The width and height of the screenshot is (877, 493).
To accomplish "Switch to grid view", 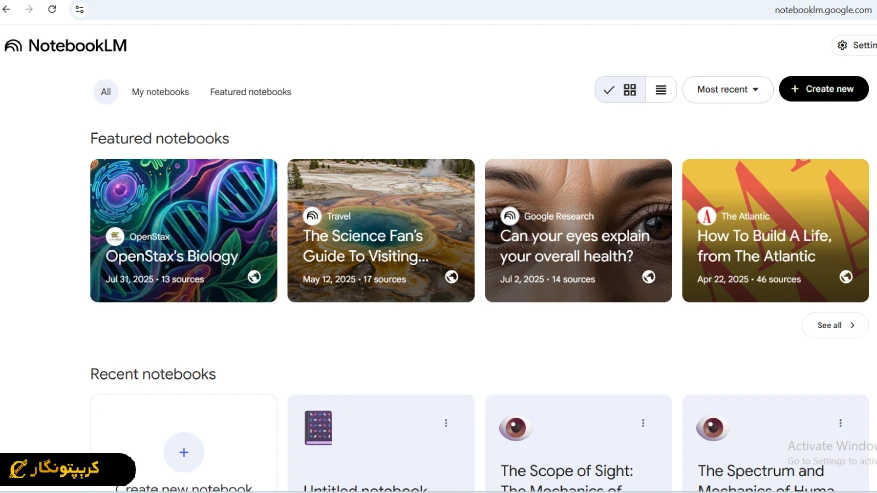I will pos(630,90).
